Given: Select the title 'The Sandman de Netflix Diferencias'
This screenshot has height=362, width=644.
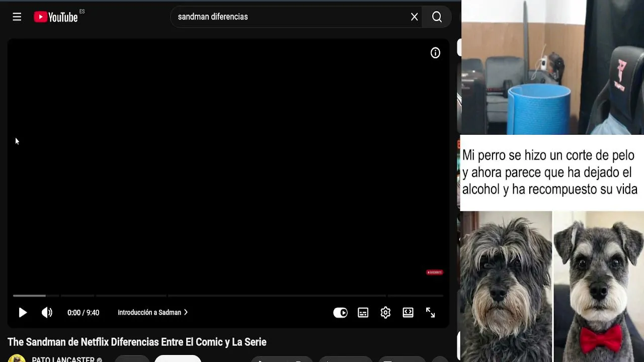Looking at the screenshot, I should coord(137,342).
